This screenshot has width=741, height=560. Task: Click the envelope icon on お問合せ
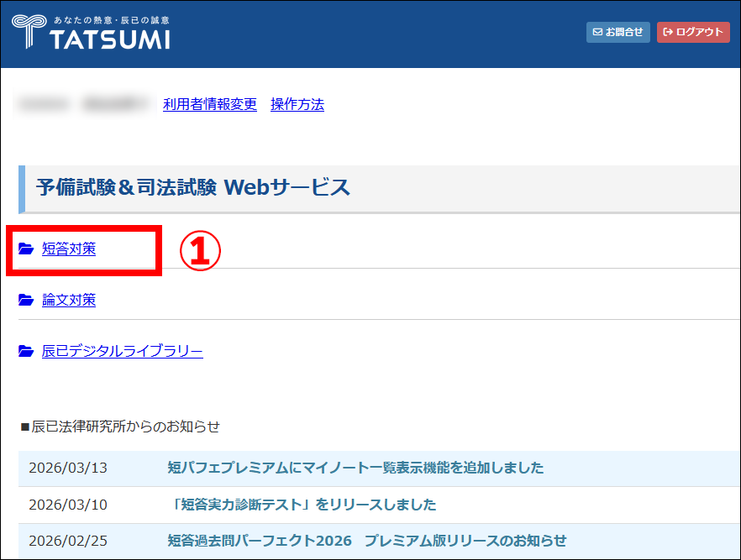pyautogui.click(x=597, y=32)
